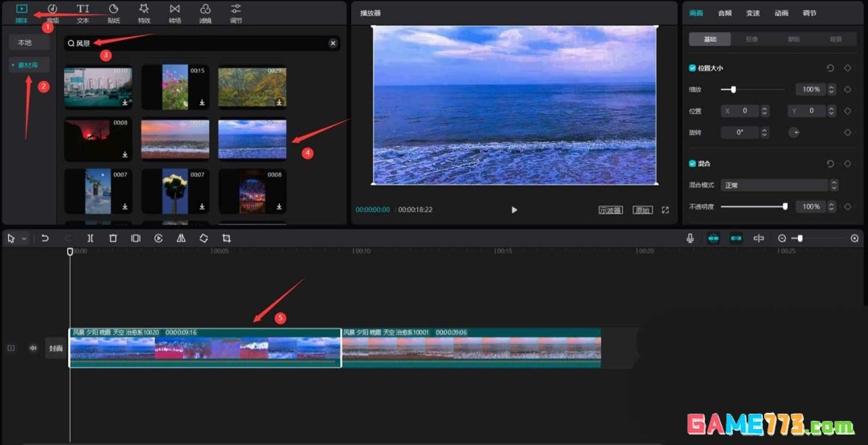Click the 封面 cover button on timeline
This screenshot has width=868, height=445.
(55, 348)
